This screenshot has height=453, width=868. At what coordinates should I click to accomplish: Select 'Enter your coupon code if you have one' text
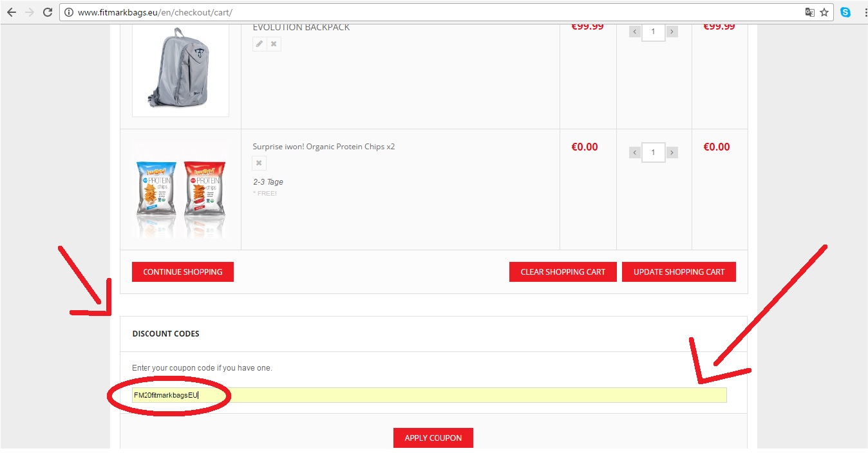202,368
